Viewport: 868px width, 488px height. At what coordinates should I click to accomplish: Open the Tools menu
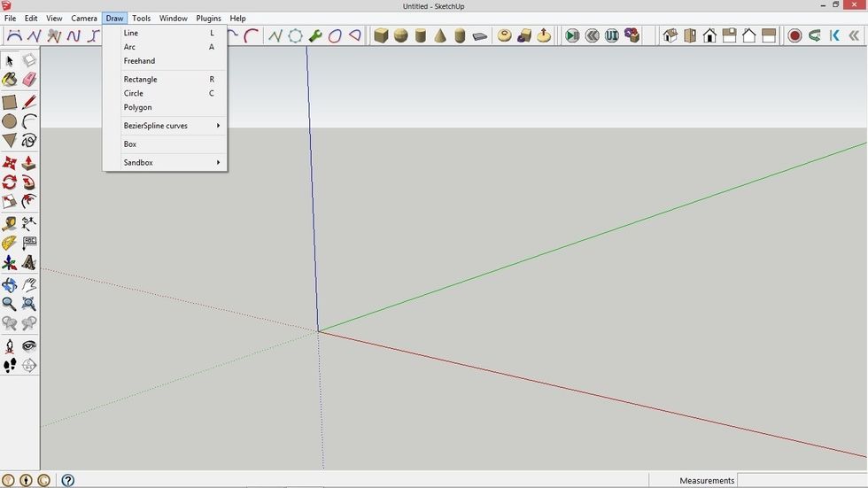[141, 19]
